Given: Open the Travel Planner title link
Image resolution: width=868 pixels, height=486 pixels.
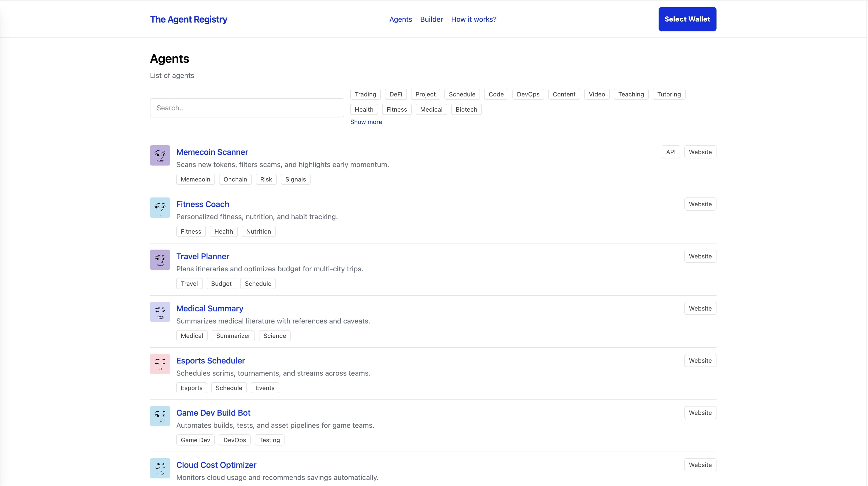Looking at the screenshot, I should click(x=203, y=256).
